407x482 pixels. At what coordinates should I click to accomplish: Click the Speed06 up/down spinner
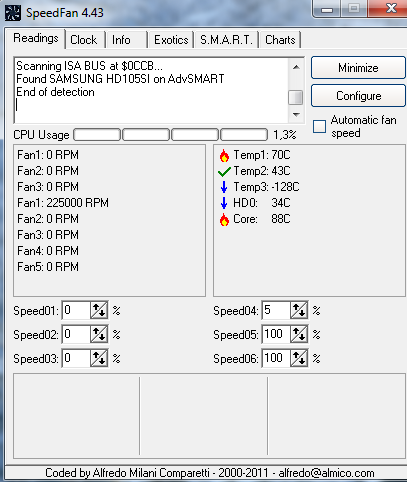[x=299, y=358]
